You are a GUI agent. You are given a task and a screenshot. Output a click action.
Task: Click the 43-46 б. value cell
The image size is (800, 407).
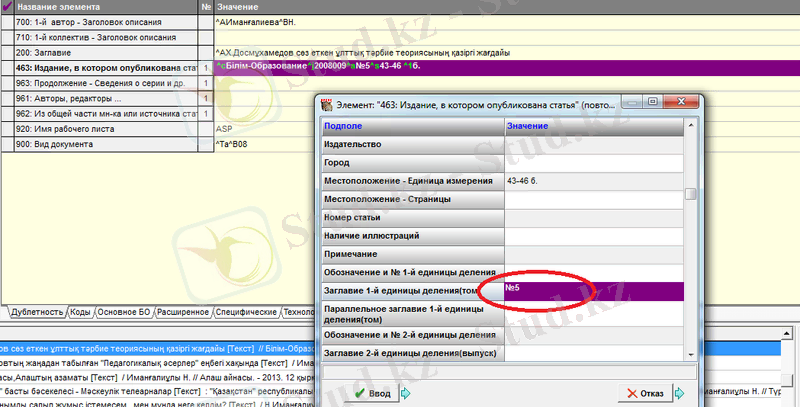click(x=594, y=181)
